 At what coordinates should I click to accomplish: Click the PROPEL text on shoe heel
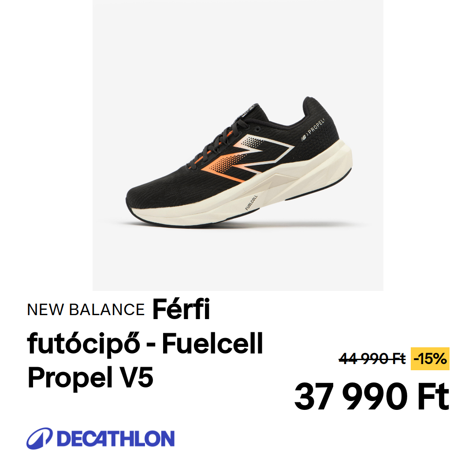[316, 127]
